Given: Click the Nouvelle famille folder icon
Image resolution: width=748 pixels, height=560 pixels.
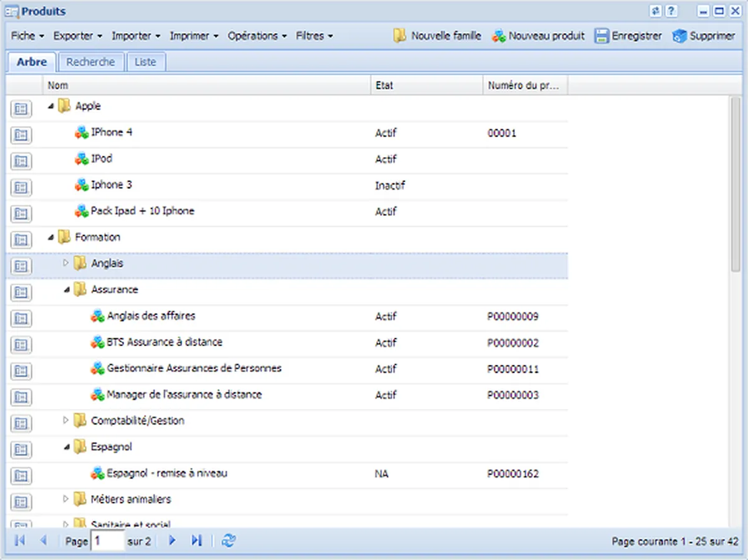Looking at the screenshot, I should pyautogui.click(x=400, y=36).
